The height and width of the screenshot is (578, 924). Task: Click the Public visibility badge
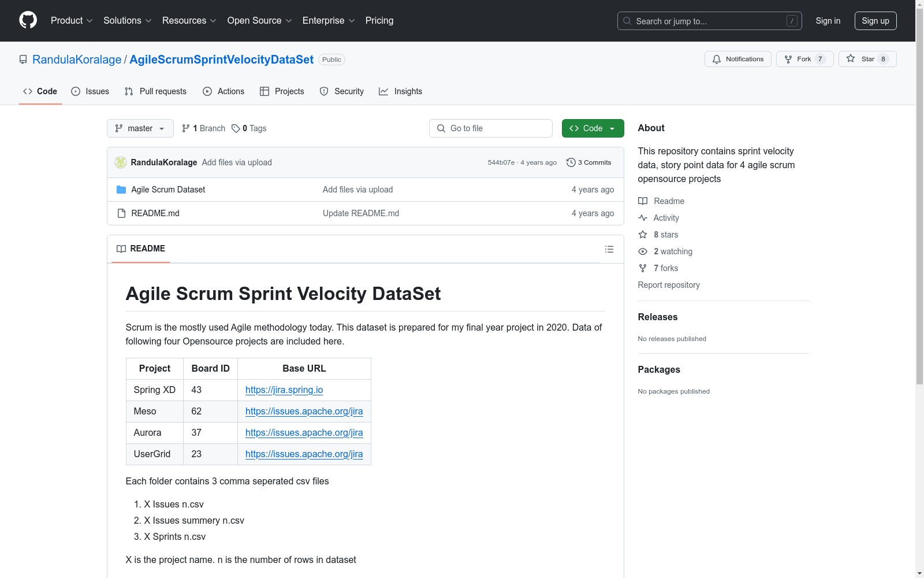click(331, 60)
